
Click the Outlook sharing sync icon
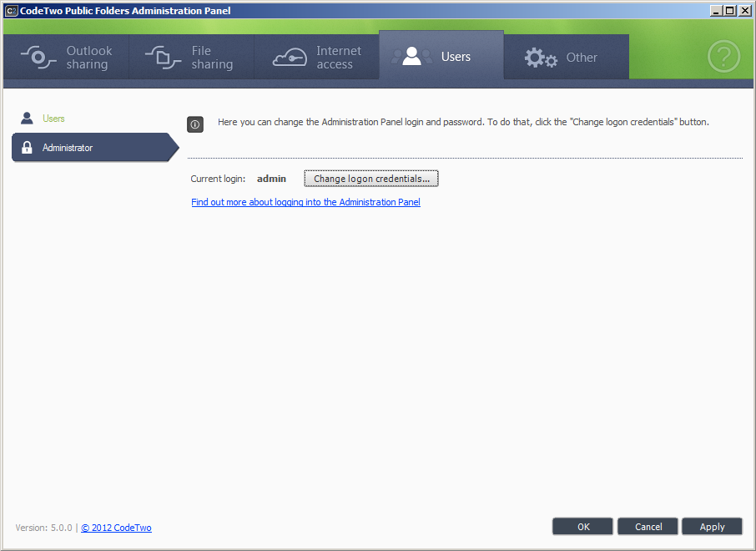tap(38, 58)
